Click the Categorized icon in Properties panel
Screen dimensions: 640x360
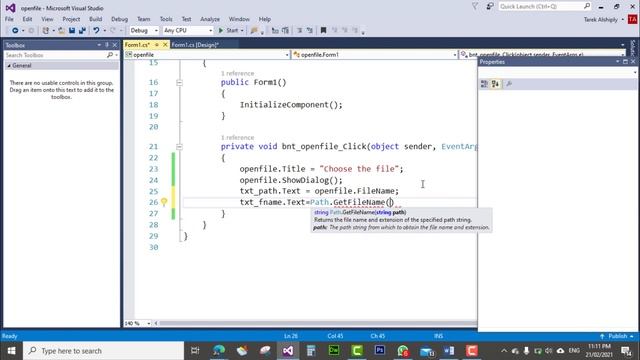[484, 84]
